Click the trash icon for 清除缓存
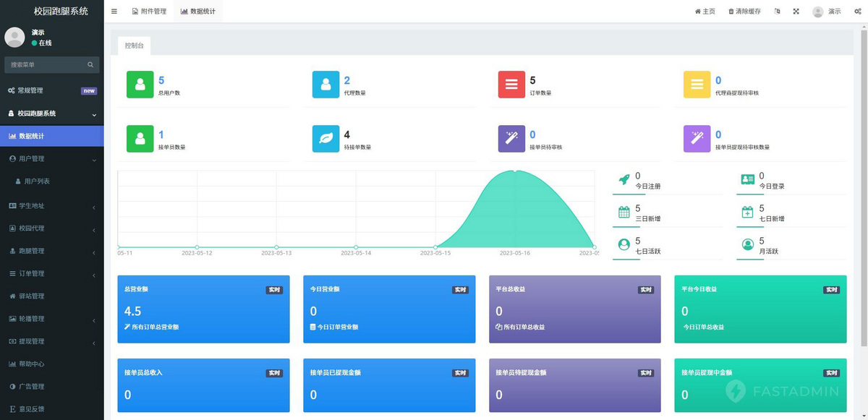This screenshot has height=420, width=868. (x=731, y=12)
